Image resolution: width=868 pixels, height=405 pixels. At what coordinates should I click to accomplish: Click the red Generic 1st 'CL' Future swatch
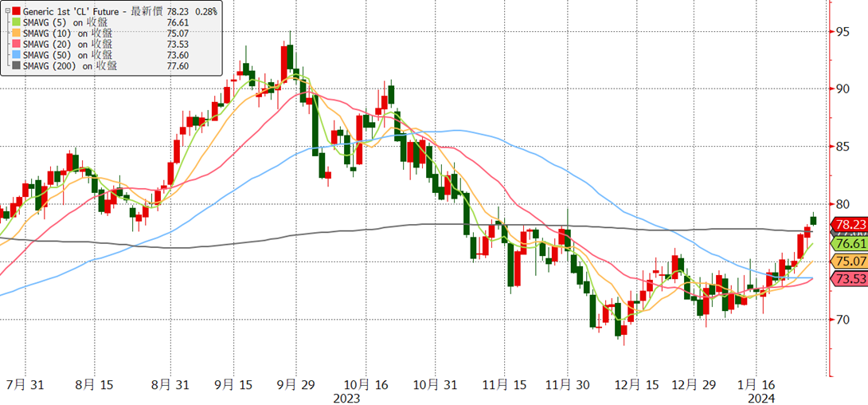tap(17, 11)
